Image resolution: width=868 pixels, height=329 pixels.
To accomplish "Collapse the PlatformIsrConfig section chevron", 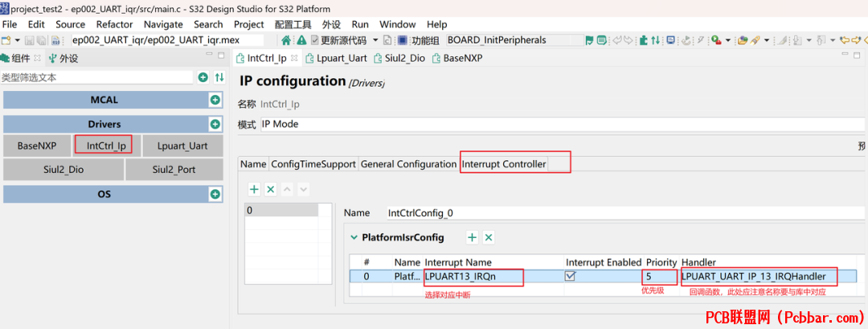I will pos(354,237).
